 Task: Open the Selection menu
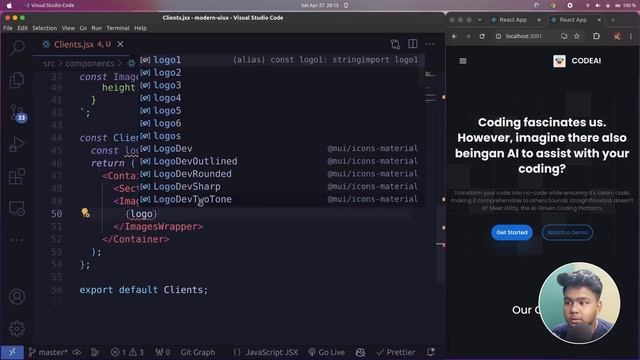44,28
